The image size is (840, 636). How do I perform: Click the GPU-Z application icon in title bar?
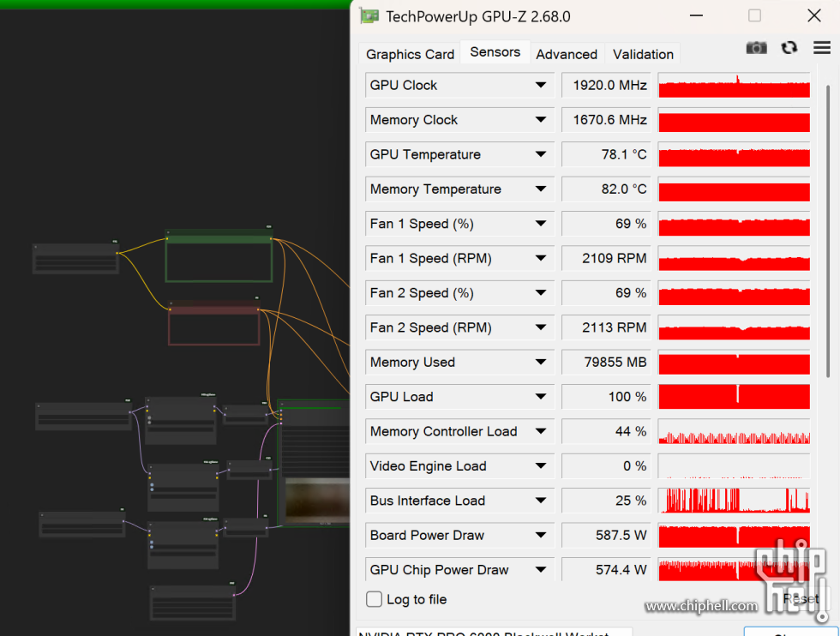369,16
